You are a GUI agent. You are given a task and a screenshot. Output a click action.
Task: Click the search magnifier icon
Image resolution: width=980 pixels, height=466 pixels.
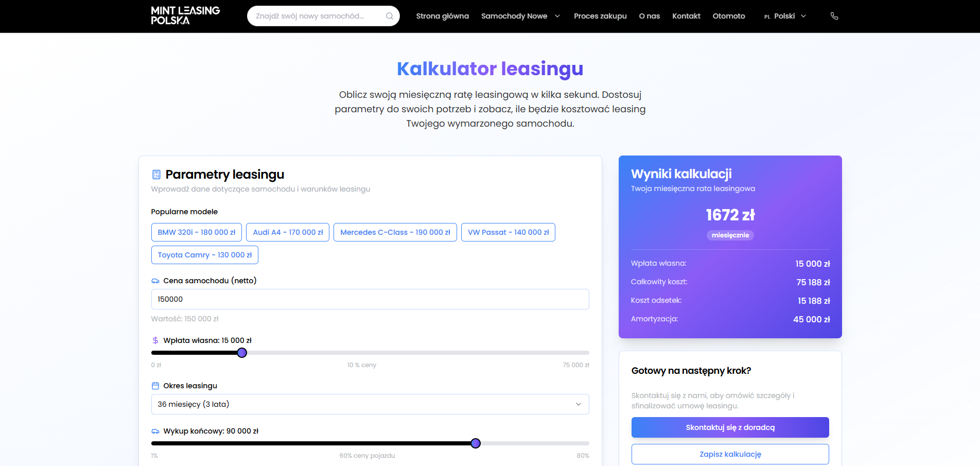[x=390, y=16]
